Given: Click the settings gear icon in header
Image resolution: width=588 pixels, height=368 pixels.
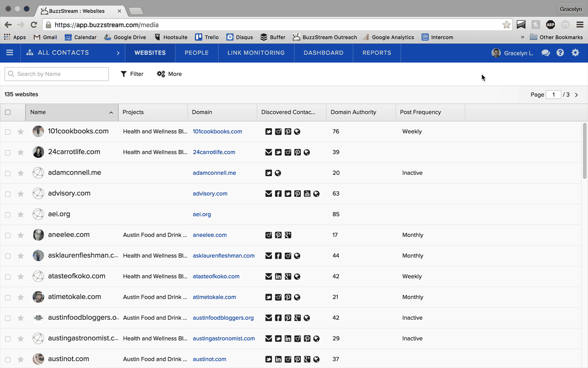Looking at the screenshot, I should click(x=575, y=53).
